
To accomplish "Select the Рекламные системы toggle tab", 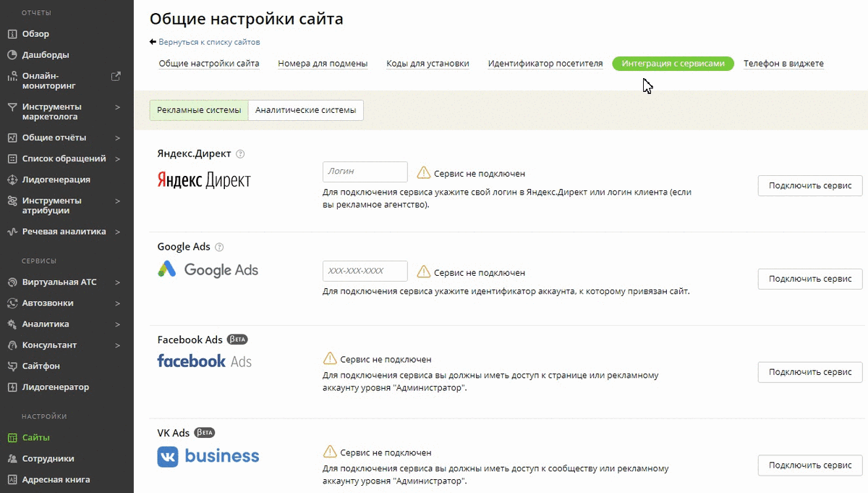I will coord(199,110).
